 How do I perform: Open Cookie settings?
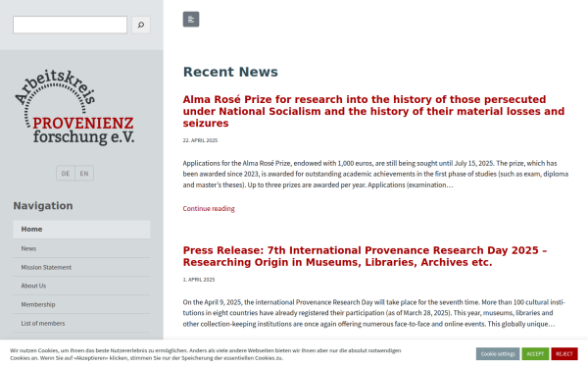coord(498,353)
